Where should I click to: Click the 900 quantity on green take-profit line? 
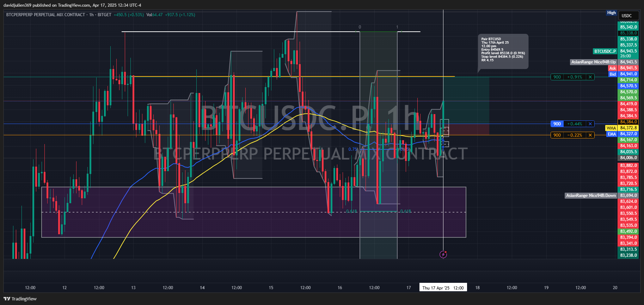(x=557, y=77)
